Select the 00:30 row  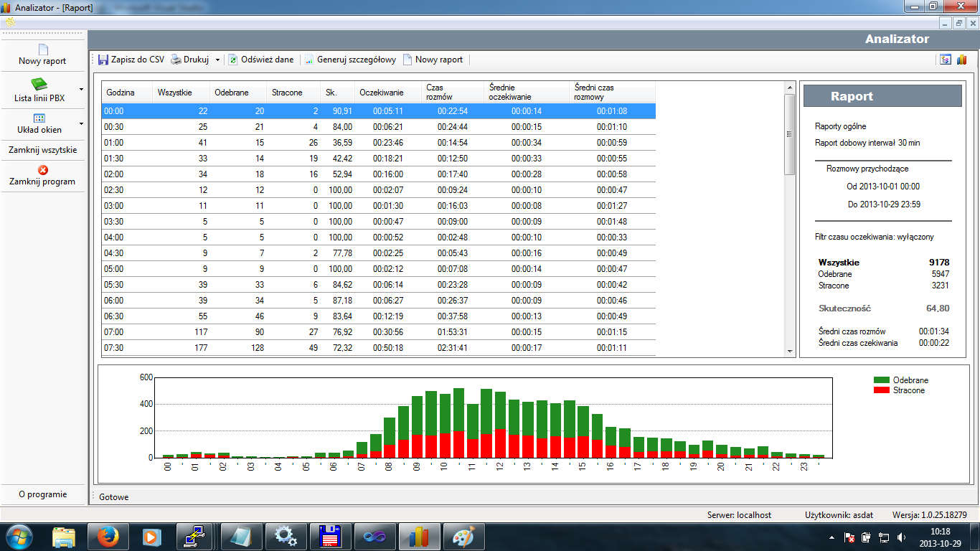click(379, 127)
